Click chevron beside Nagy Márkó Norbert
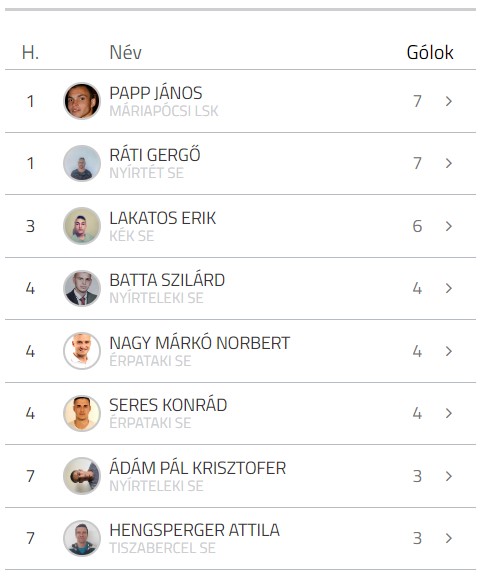Image resolution: width=480 pixels, height=580 pixels. point(449,351)
